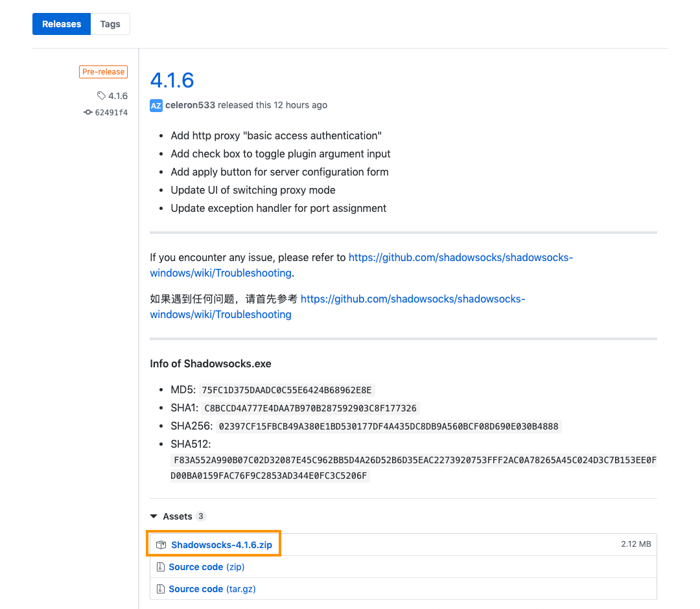This screenshot has height=609, width=700.
Task: Click the Pre-release label badge
Action: (103, 72)
